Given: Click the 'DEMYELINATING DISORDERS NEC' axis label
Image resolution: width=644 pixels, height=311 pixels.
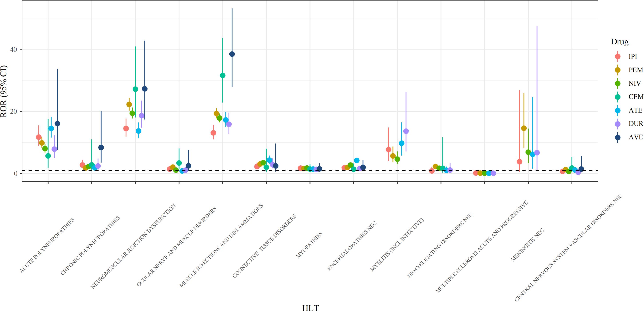Looking at the screenshot, I should click(440, 246).
